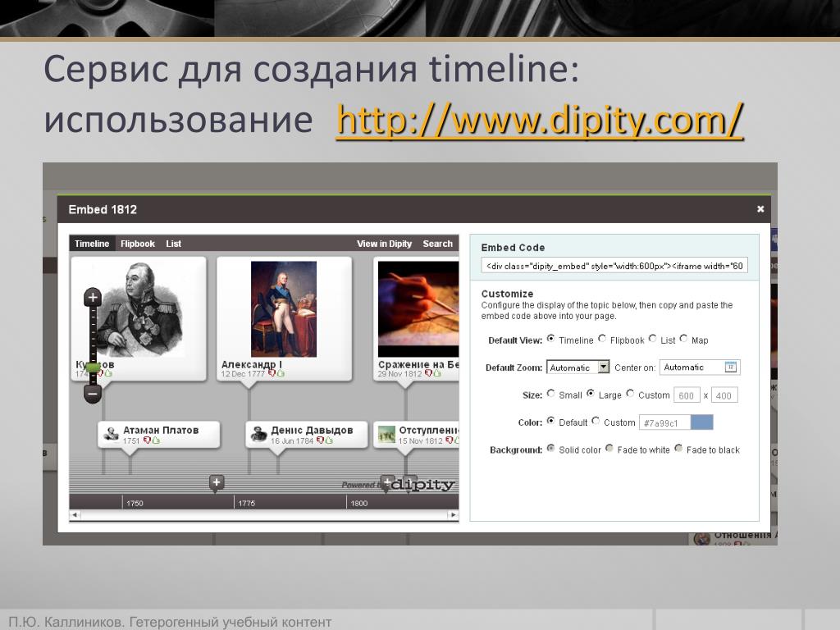Click the Отступление event thumbnail icon

[x=386, y=434]
